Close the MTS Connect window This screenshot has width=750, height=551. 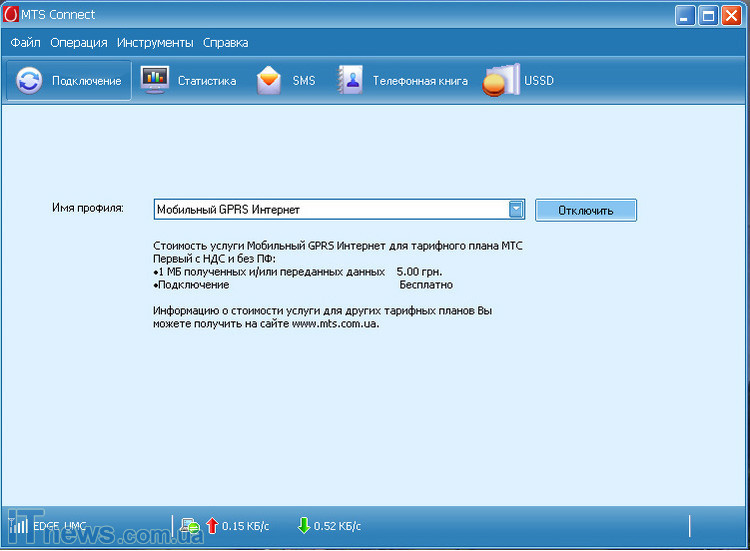click(731, 16)
